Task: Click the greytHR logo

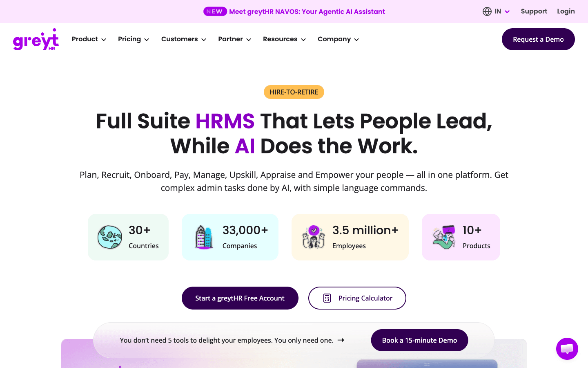Action: [36, 40]
